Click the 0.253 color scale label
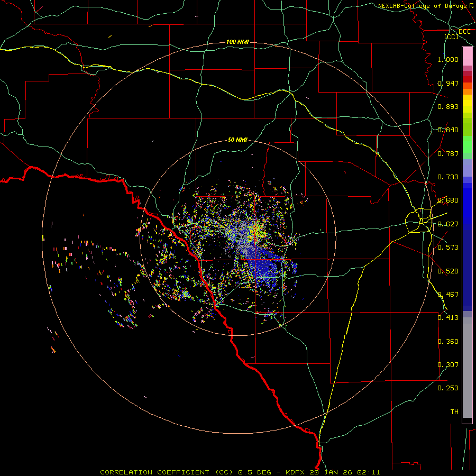 [x=448, y=388]
